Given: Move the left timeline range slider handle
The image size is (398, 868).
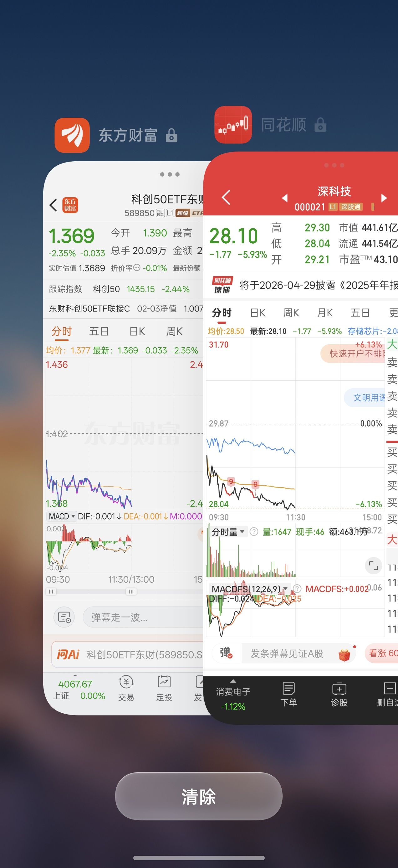Looking at the screenshot, I should (x=51, y=592).
